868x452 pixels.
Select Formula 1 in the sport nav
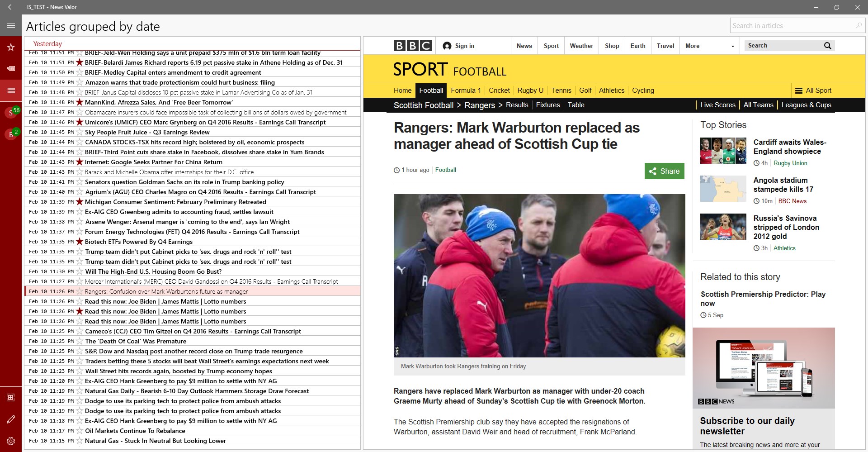466,90
